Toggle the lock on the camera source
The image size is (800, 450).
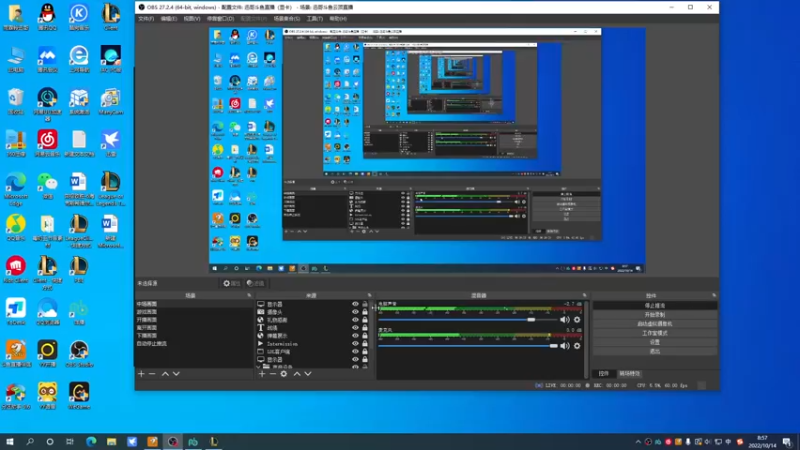tap(365, 312)
